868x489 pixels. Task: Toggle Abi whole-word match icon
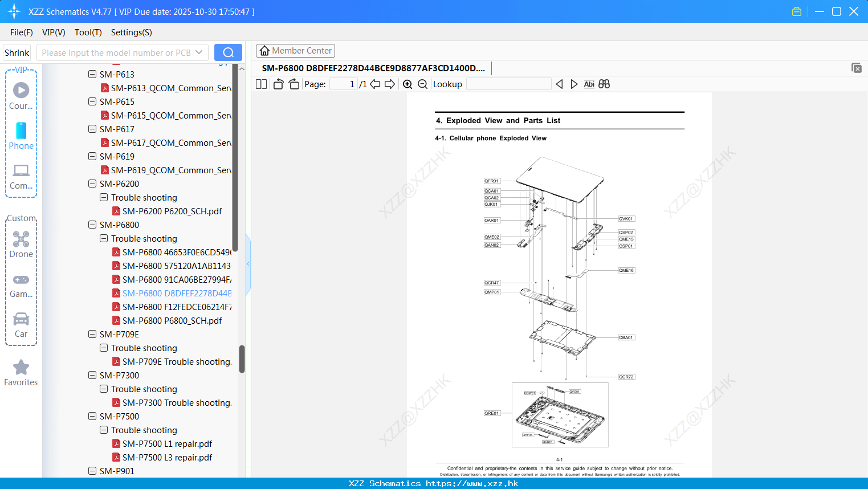pos(589,84)
